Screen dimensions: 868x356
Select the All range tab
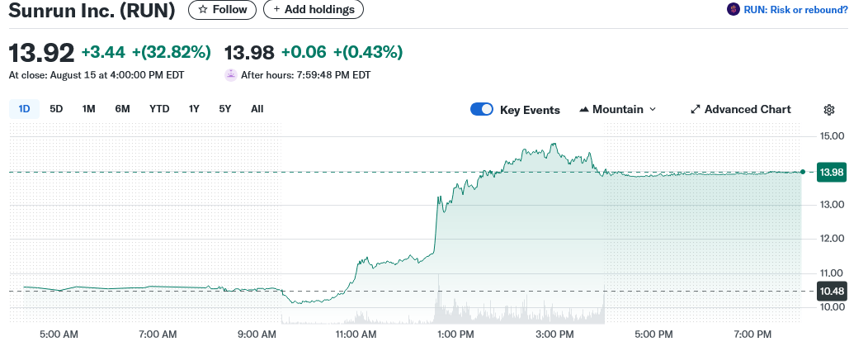[257, 109]
